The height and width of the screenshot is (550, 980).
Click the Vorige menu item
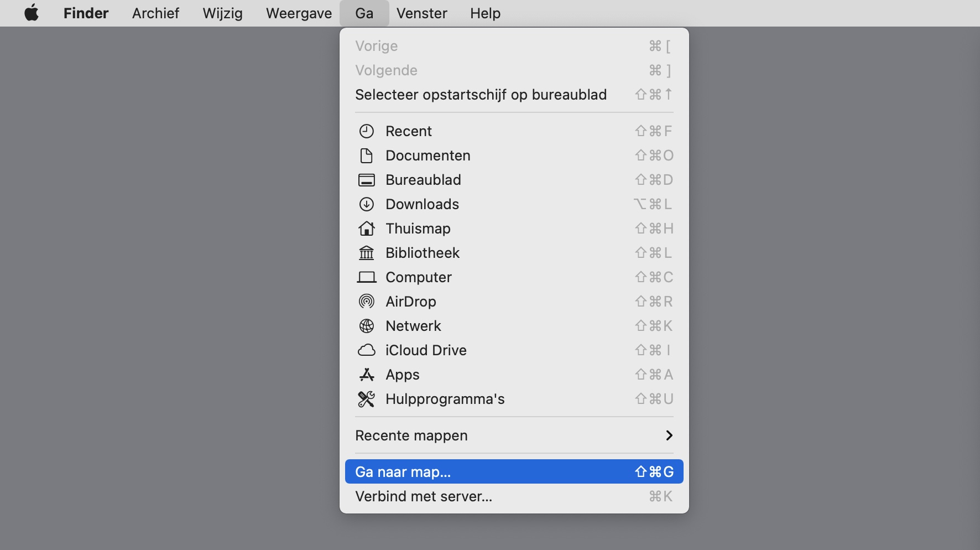[x=514, y=46]
